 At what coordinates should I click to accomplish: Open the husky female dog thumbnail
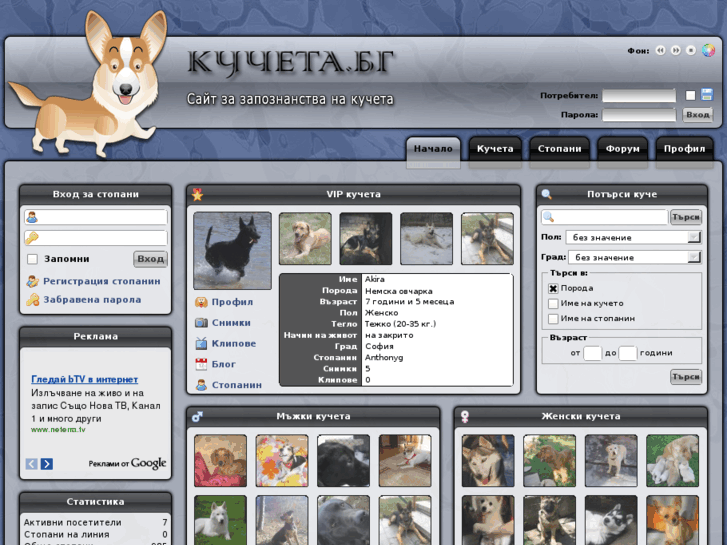click(488, 461)
